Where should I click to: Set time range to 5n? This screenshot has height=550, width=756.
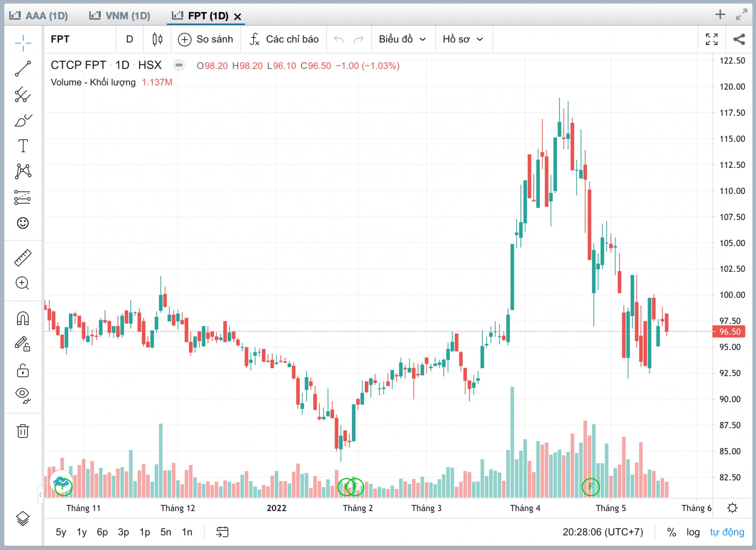pyautogui.click(x=166, y=532)
